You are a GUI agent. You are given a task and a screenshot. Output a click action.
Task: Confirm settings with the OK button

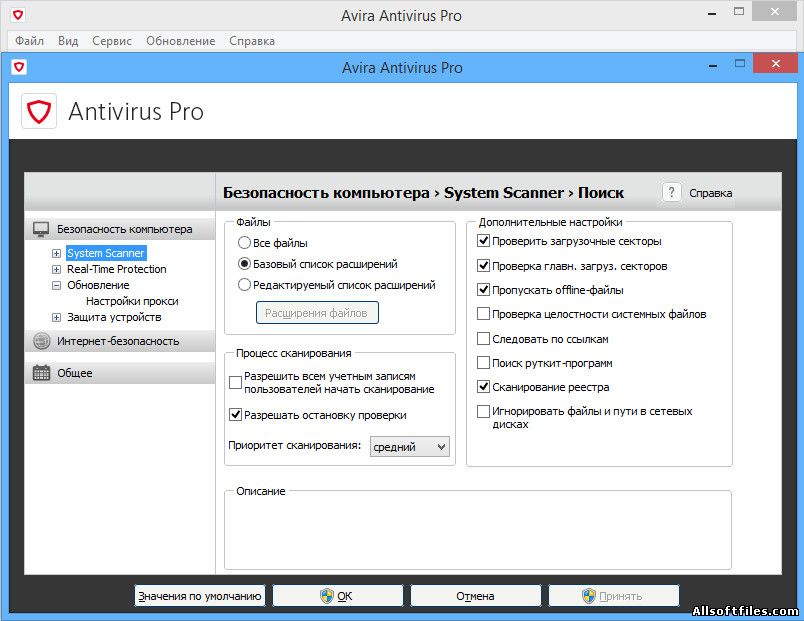click(337, 596)
